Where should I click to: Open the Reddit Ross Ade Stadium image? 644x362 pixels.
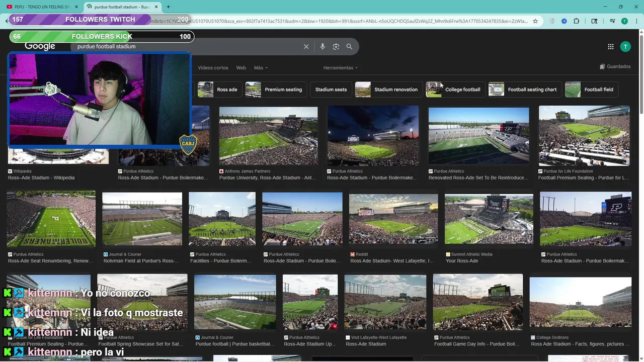click(x=393, y=219)
